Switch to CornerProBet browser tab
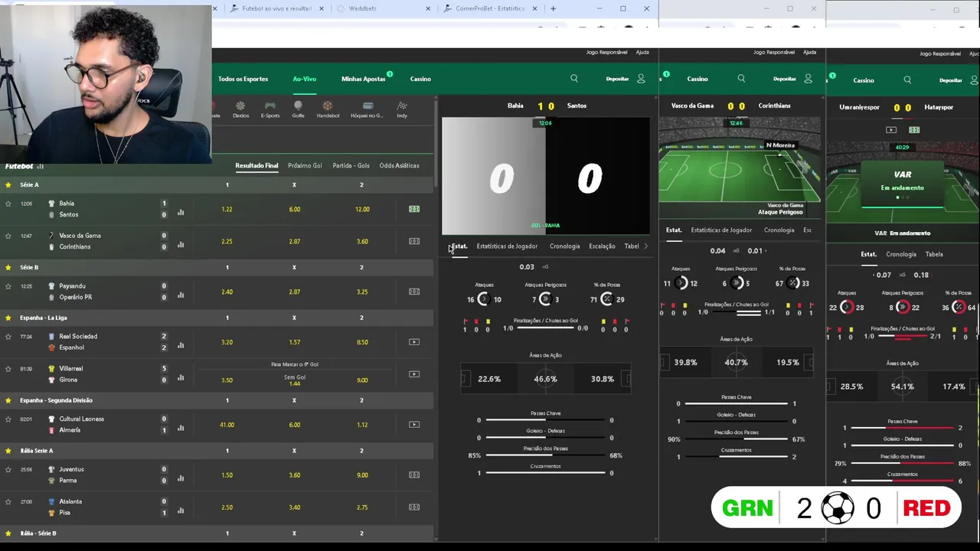 (x=490, y=8)
